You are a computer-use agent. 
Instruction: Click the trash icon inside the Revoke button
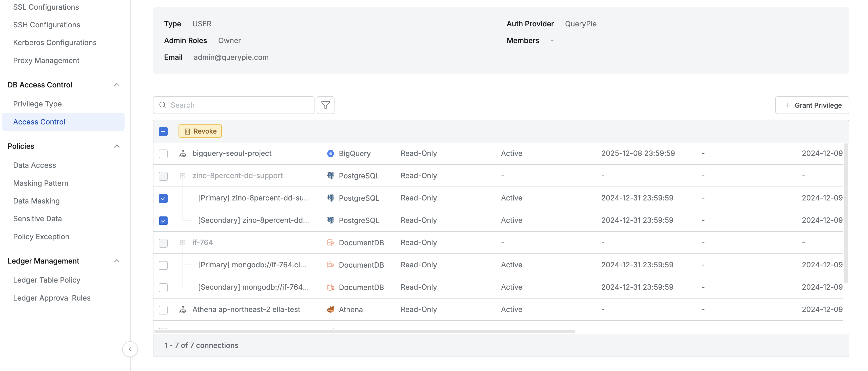tap(187, 131)
